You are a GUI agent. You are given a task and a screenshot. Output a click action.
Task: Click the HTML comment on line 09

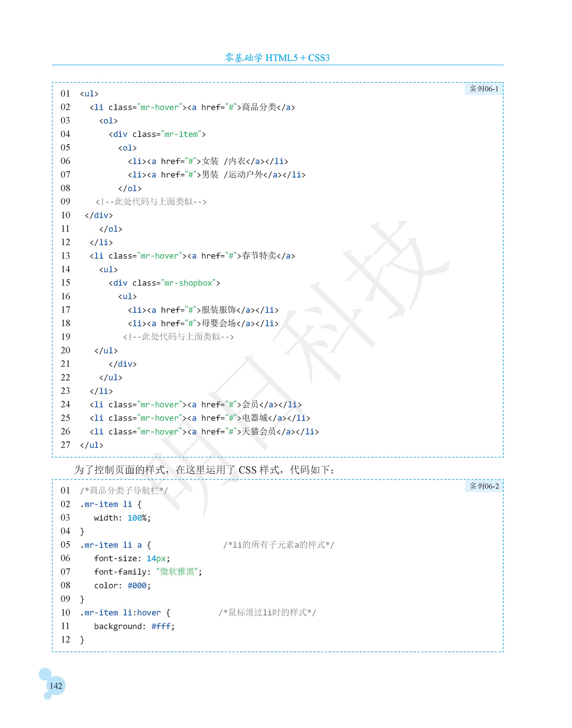pyautogui.click(x=151, y=202)
